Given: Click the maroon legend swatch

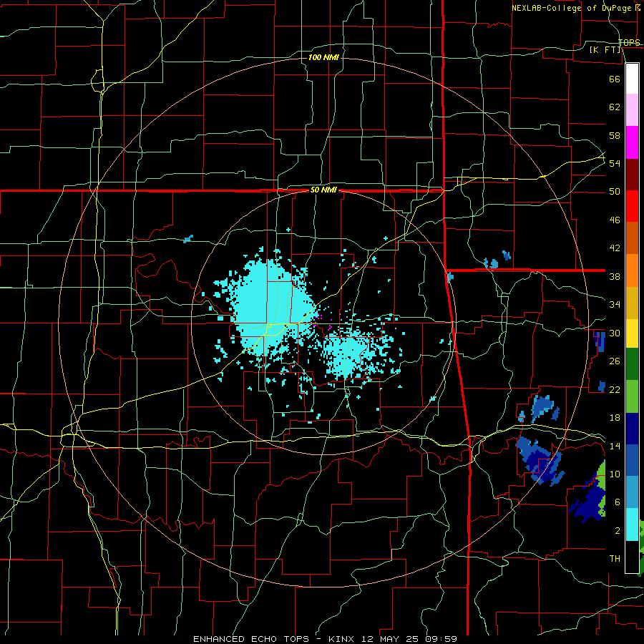Looking at the screenshot, I should [x=632, y=175].
